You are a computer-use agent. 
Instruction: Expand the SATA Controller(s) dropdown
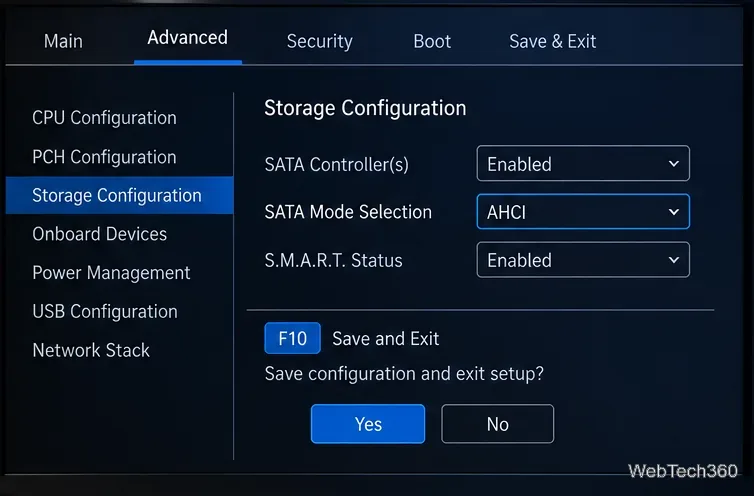pyautogui.click(x=583, y=164)
